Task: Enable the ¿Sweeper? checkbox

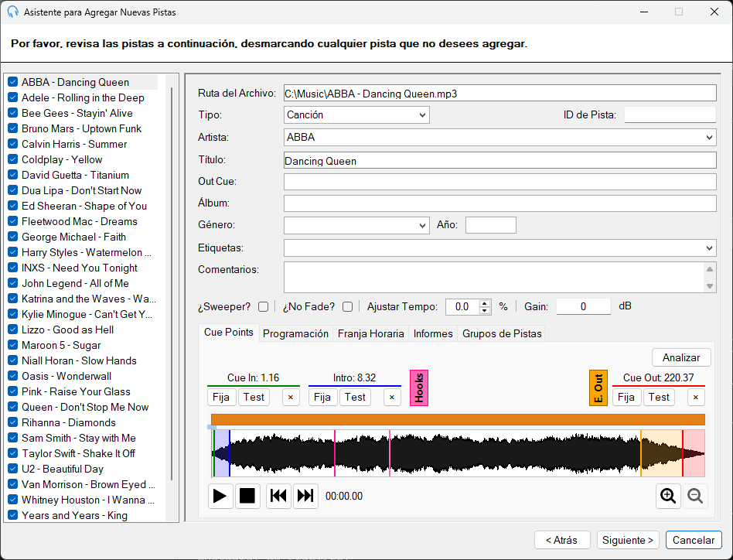Action: point(264,306)
